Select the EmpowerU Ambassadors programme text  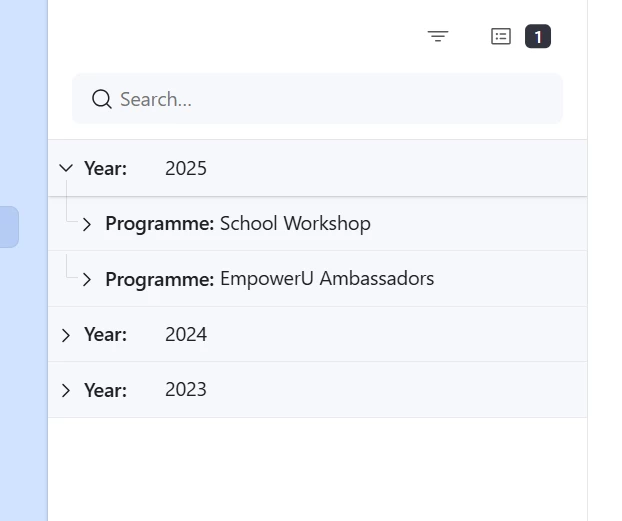coord(327,279)
